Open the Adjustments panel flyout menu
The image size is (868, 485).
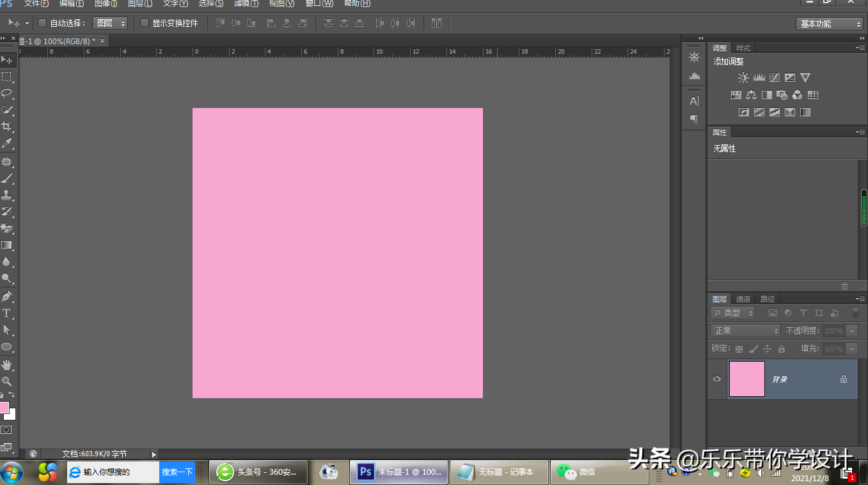click(x=860, y=47)
